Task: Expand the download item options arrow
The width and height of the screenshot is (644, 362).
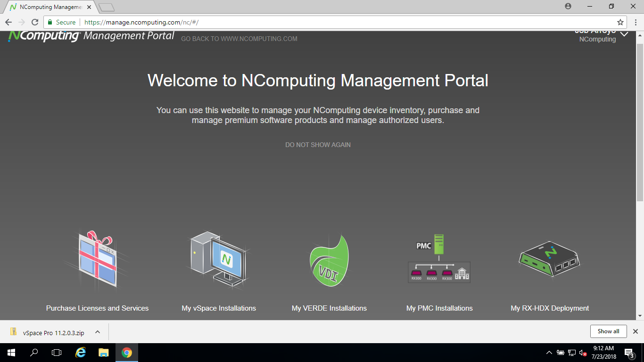Action: (x=98, y=332)
